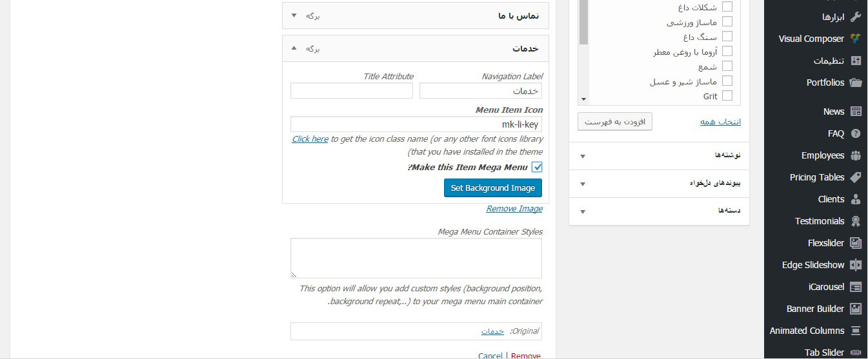Open Pricing Tables tag icon
Image resolution: width=868 pixels, height=359 pixels.
(x=856, y=177)
